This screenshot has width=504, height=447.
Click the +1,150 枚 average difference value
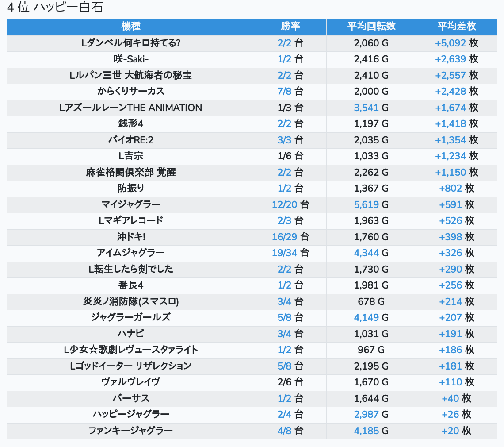coord(456,172)
